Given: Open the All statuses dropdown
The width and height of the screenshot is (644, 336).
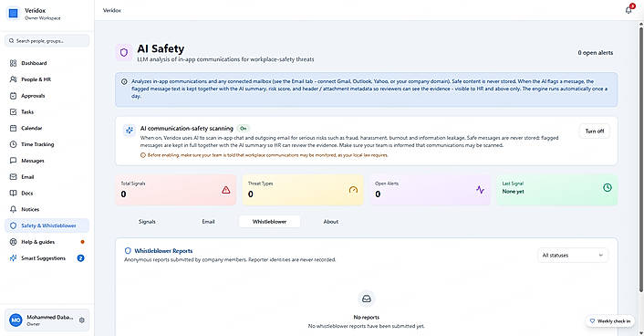Looking at the screenshot, I should tap(573, 256).
